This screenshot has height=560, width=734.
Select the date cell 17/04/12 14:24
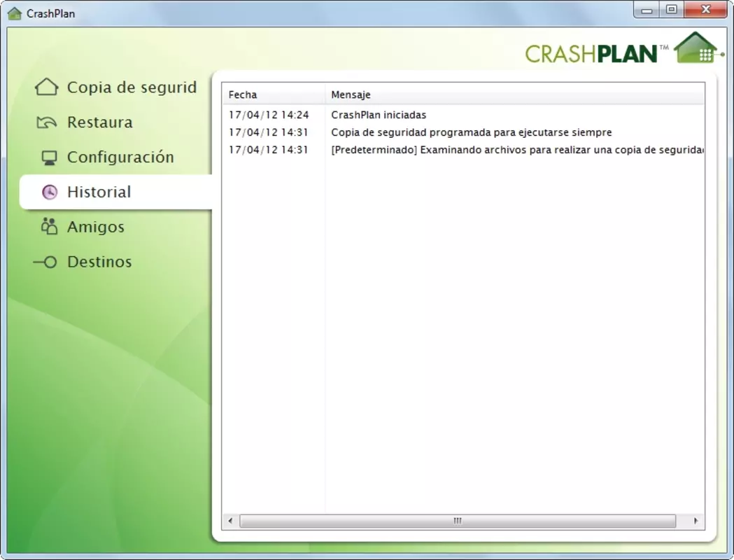point(269,115)
